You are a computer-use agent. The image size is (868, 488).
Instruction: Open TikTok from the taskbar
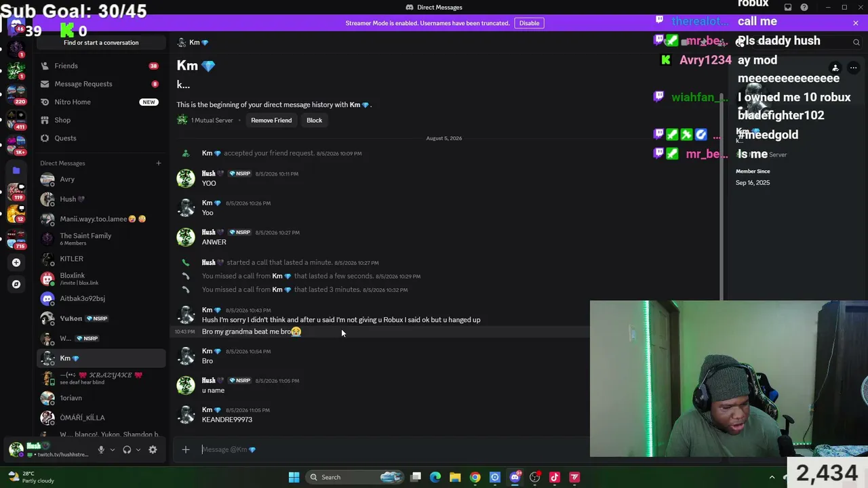(x=555, y=477)
